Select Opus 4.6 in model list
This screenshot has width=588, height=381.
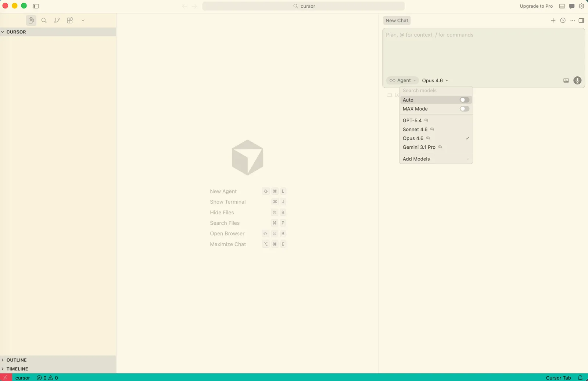pyautogui.click(x=436, y=138)
